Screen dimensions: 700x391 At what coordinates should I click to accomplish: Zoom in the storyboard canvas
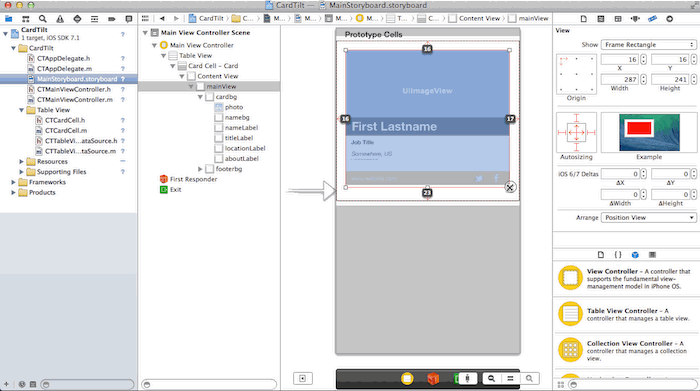529,379
